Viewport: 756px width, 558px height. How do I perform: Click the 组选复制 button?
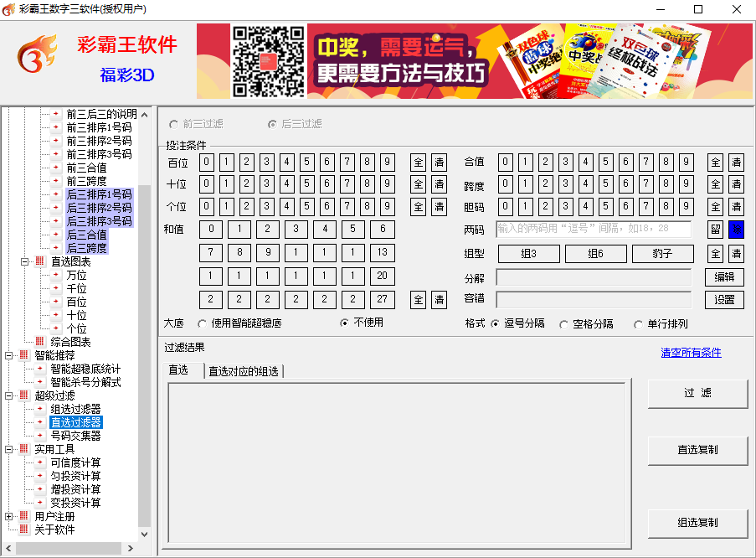point(697,524)
